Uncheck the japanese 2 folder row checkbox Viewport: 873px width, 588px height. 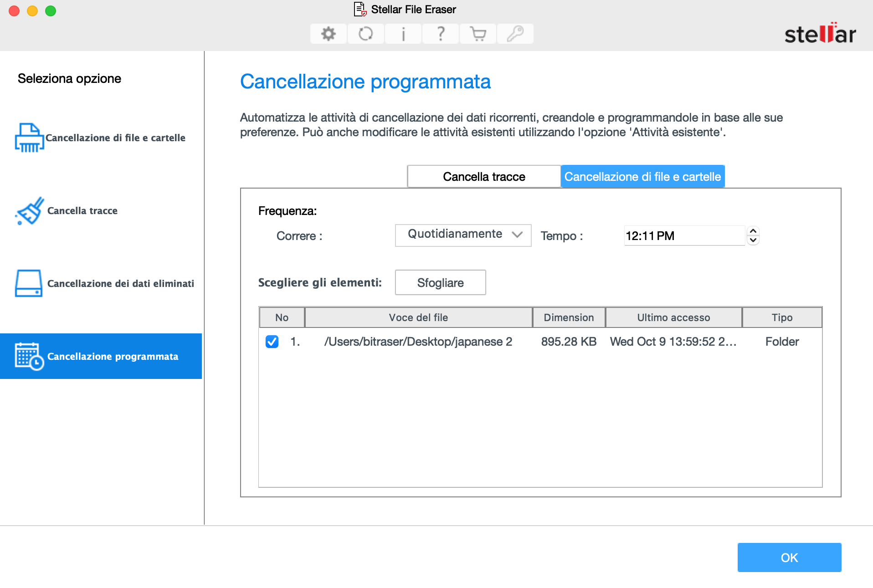pos(272,342)
